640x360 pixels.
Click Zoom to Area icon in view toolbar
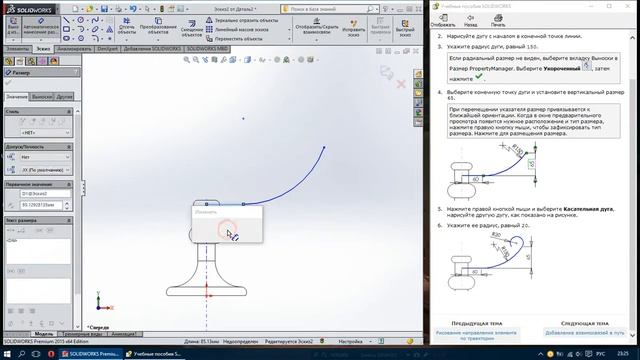196,60
